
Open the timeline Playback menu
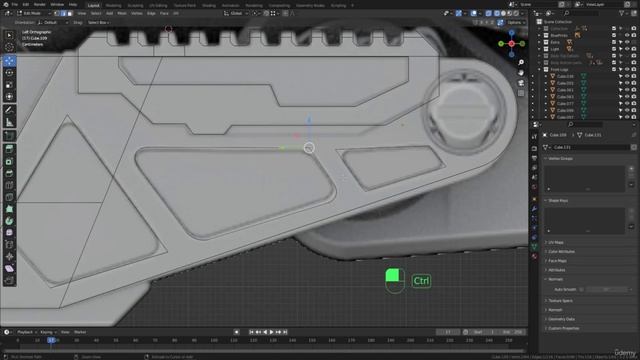[26, 332]
